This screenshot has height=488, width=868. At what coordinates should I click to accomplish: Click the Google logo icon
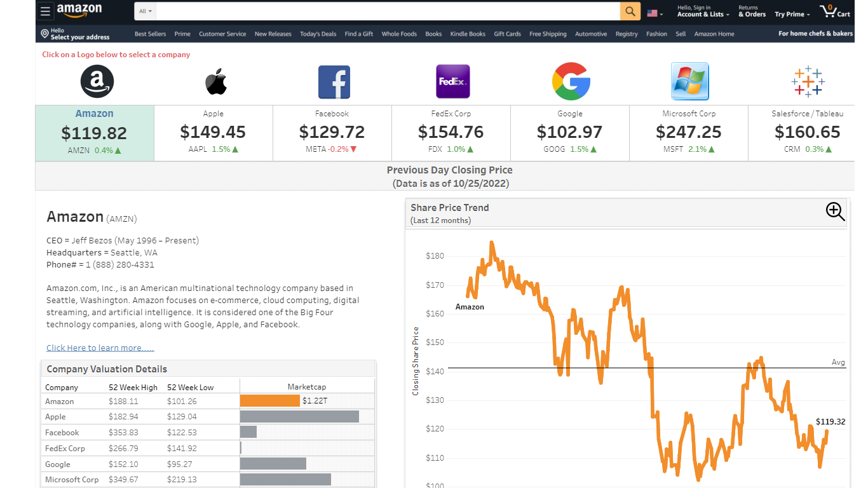point(571,81)
